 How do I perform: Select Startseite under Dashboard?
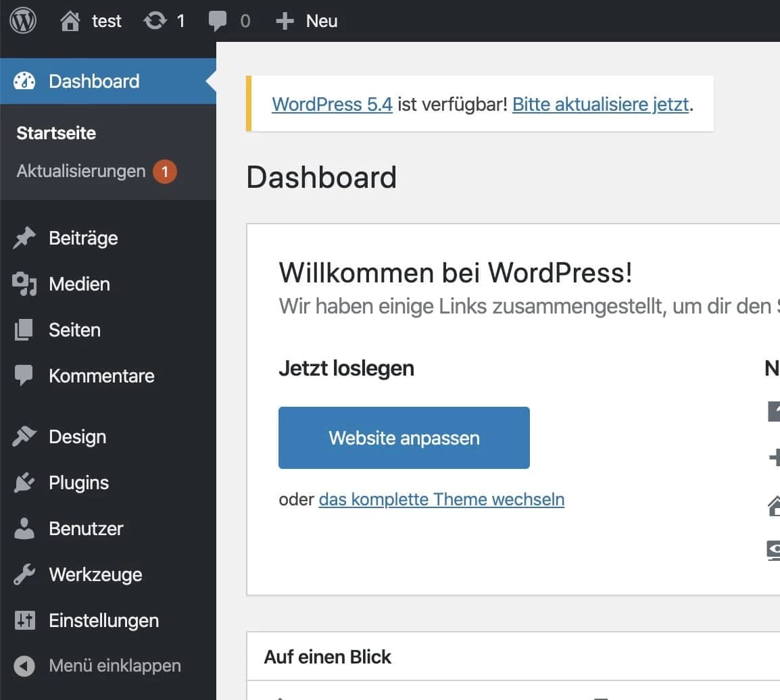point(56,133)
